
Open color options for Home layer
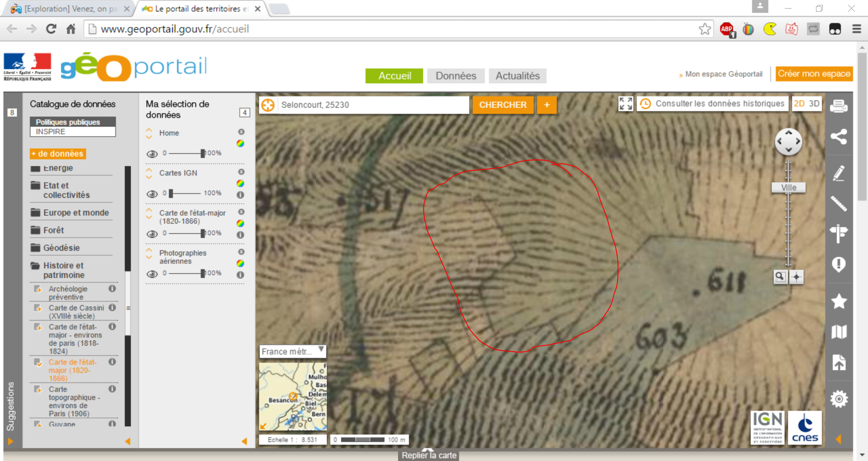[241, 143]
